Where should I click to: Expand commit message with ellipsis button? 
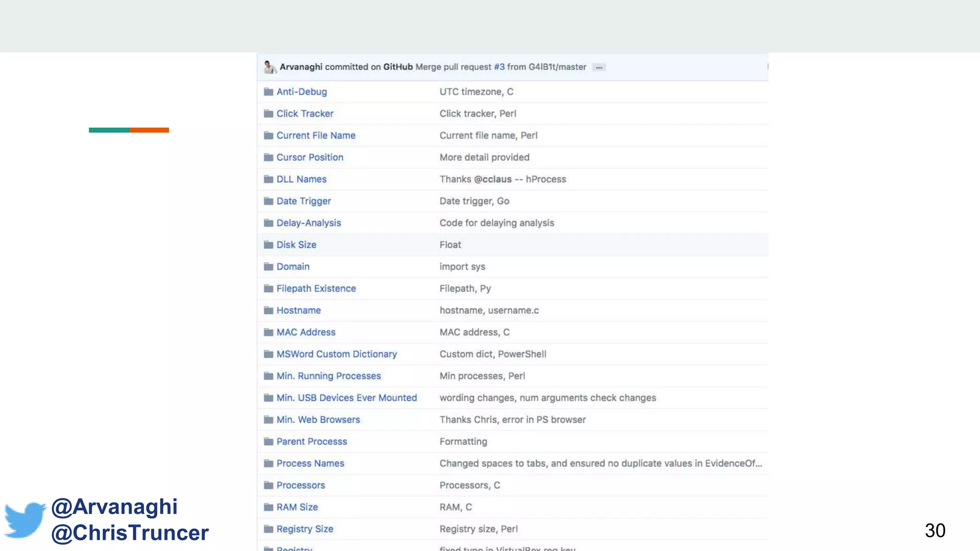(599, 67)
